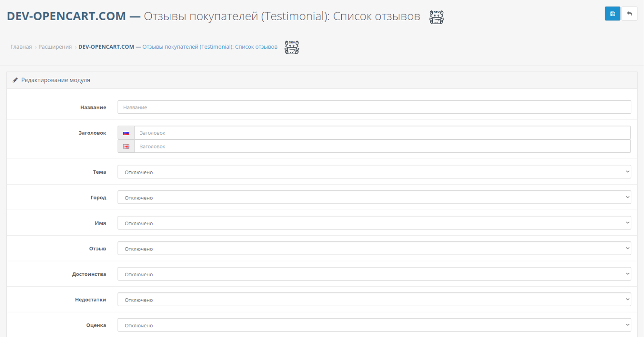Expand the Достоинства dropdown
Image resolution: width=644 pixels, height=337 pixels.
pyautogui.click(x=374, y=274)
